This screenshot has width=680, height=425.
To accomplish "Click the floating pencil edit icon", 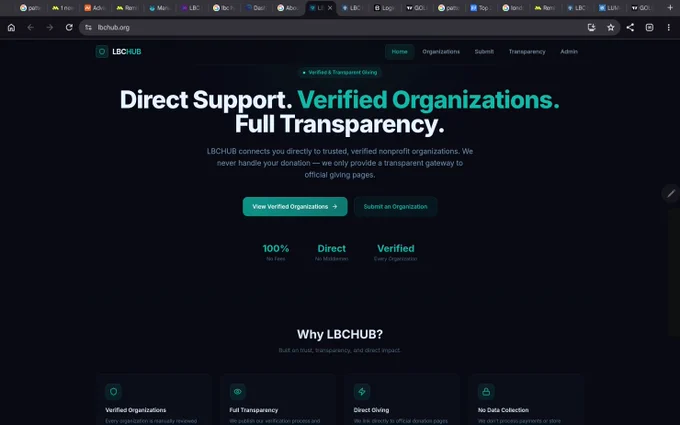I will point(671,193).
